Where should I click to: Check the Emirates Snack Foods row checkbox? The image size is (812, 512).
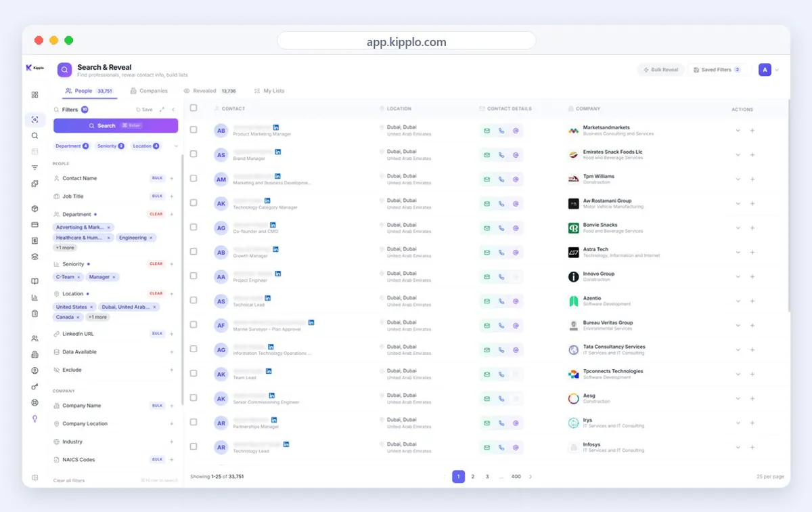pyautogui.click(x=194, y=154)
